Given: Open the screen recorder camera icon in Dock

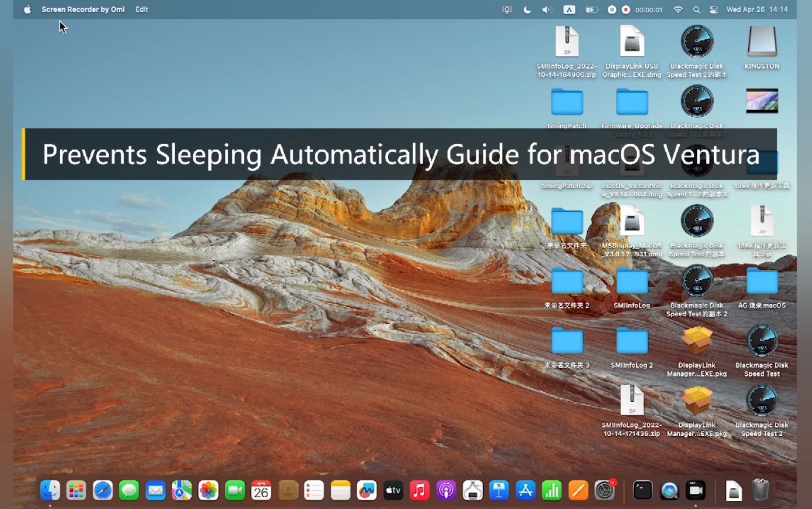Looking at the screenshot, I should (696, 491).
